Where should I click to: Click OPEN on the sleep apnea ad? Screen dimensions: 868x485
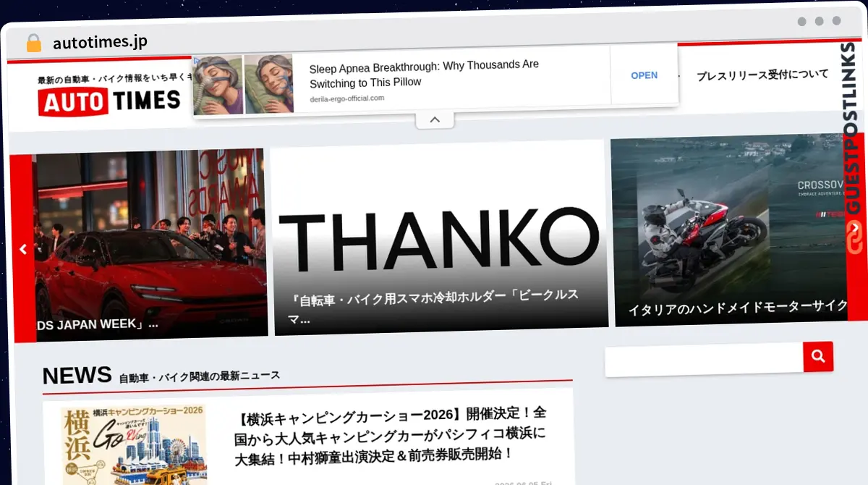click(644, 75)
